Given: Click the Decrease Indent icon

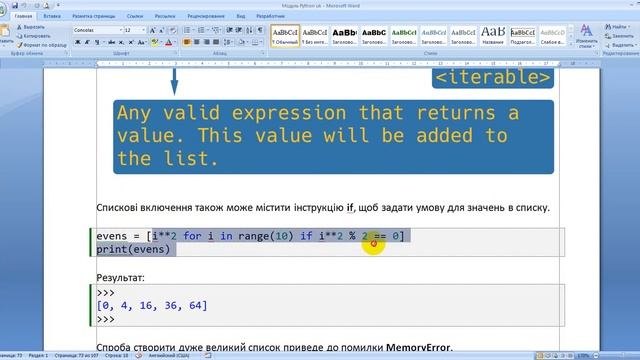Looking at the screenshot, I should (x=229, y=30).
